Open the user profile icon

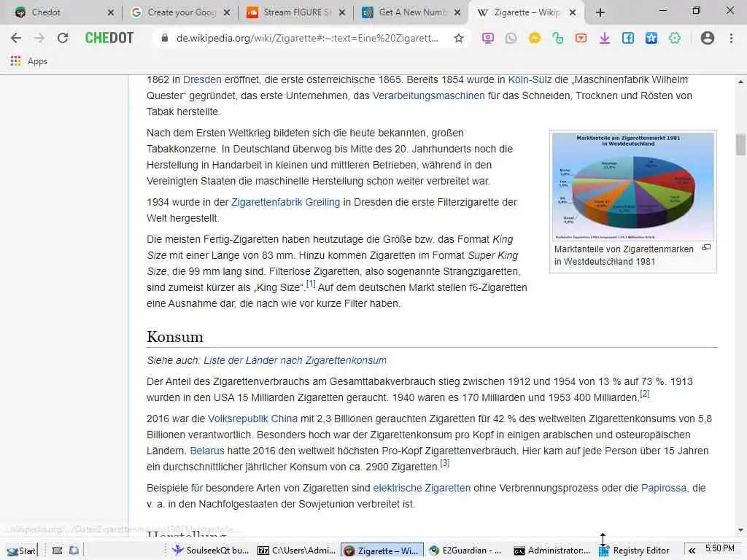click(x=708, y=38)
